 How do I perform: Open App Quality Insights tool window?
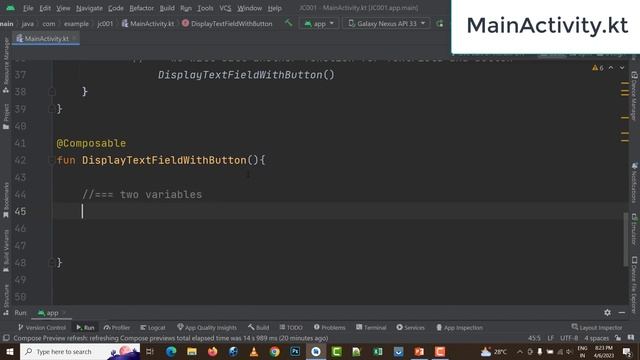click(x=207, y=327)
